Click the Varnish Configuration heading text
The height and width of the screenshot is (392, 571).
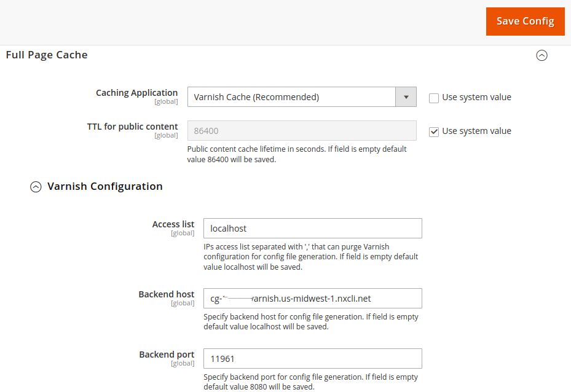click(104, 186)
